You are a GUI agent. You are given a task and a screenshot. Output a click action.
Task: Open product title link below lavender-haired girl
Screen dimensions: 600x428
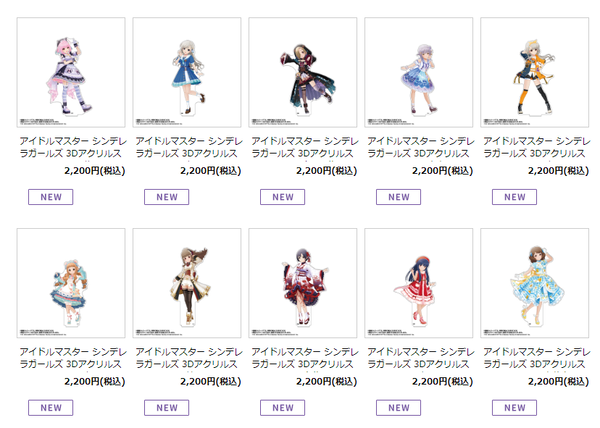[421, 148]
